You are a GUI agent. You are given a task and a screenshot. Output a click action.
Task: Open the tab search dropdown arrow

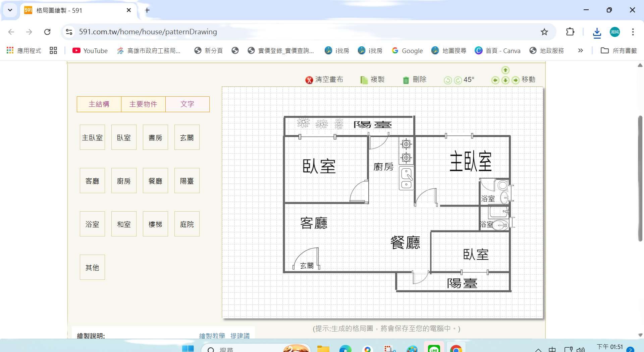[10, 10]
